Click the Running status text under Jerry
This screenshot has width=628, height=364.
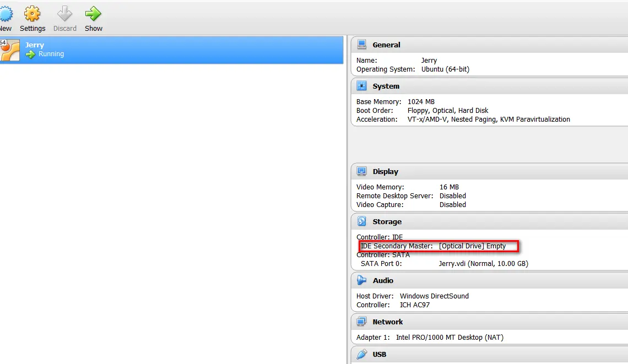(x=51, y=54)
